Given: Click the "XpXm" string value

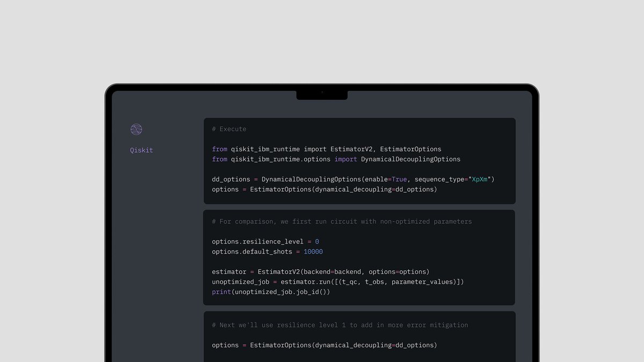Looking at the screenshot, I should pyautogui.click(x=479, y=179).
